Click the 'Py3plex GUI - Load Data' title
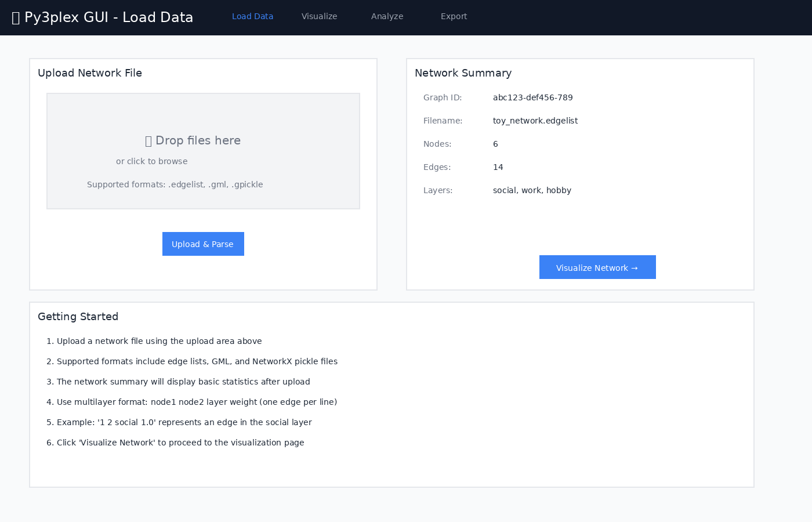Image resolution: width=812 pixels, height=522 pixels. pos(108,17)
